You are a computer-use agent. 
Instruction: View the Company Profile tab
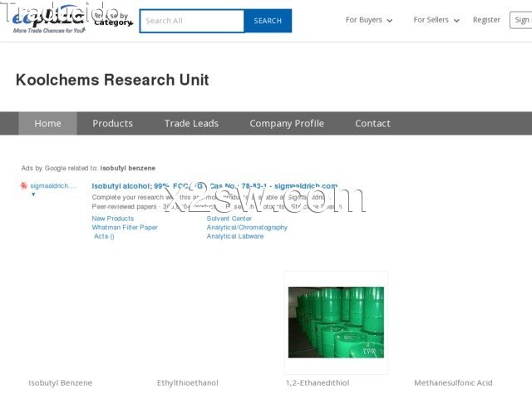287,123
